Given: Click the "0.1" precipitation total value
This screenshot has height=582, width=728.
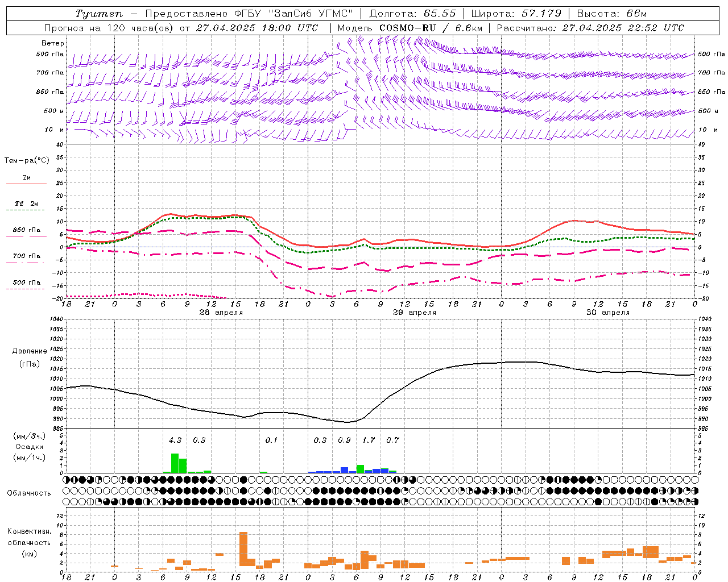Looking at the screenshot, I should pyautogui.click(x=272, y=440).
